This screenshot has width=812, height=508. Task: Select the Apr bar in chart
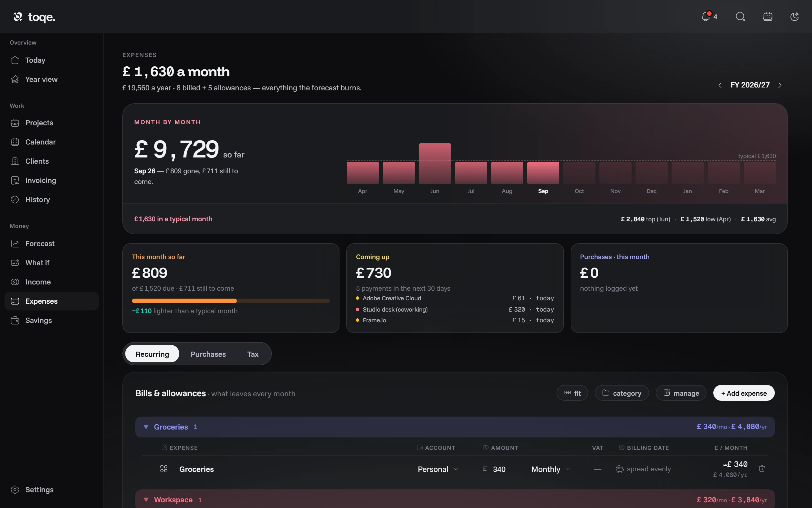pyautogui.click(x=363, y=173)
